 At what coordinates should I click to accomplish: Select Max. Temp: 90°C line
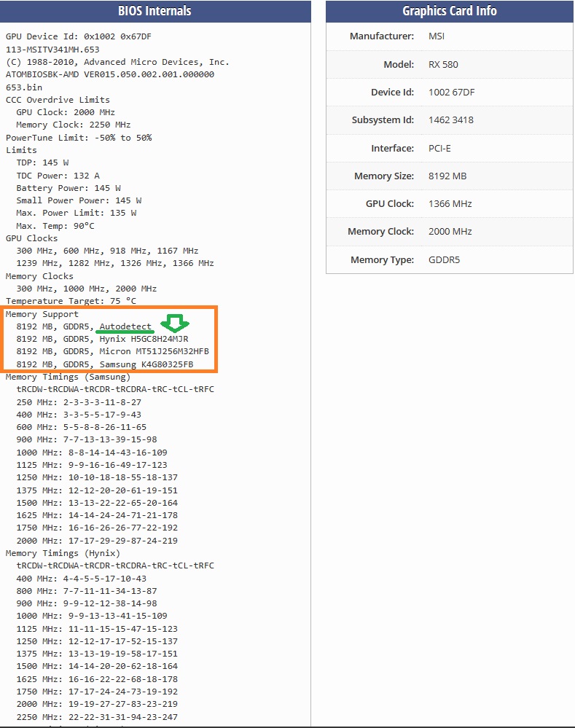tap(55, 226)
